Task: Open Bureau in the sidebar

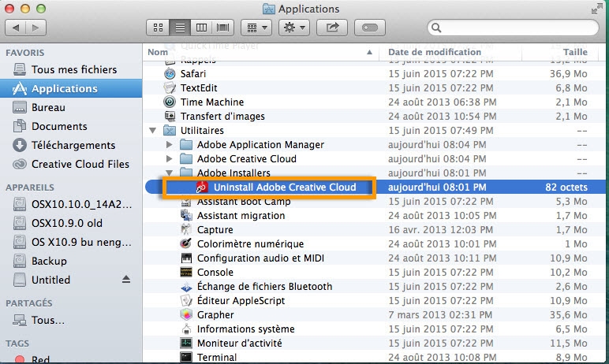Action: click(x=71, y=107)
